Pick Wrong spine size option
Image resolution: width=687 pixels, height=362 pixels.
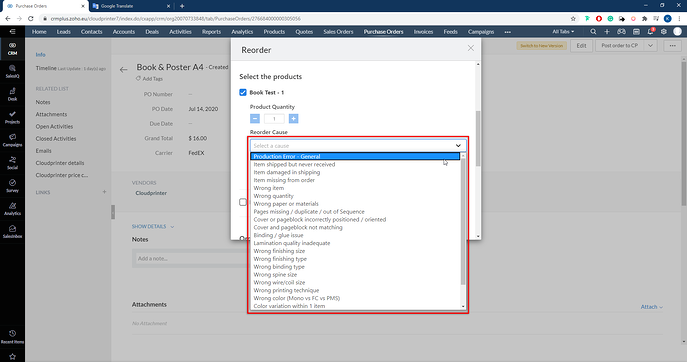click(355, 274)
